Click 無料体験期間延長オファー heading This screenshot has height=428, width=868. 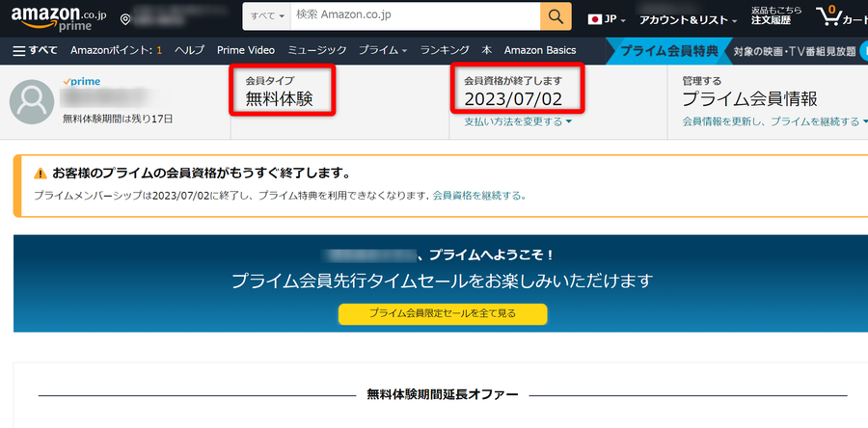[x=443, y=394]
